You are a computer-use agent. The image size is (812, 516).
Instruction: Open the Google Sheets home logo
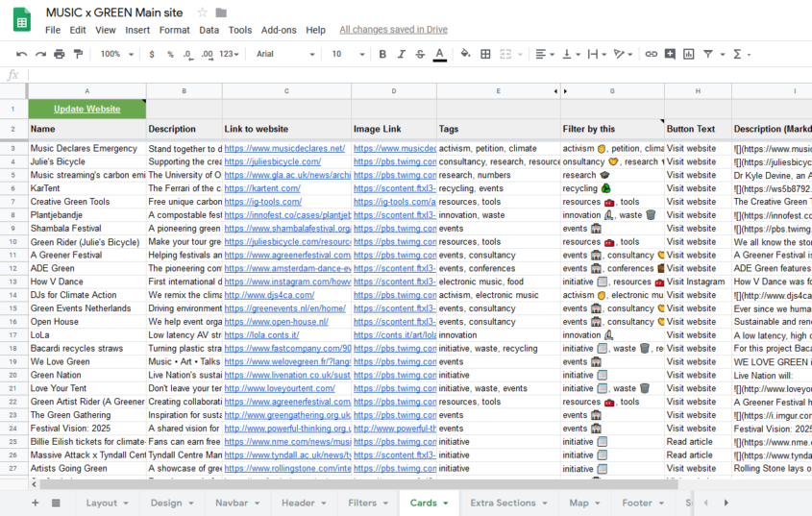[22, 19]
